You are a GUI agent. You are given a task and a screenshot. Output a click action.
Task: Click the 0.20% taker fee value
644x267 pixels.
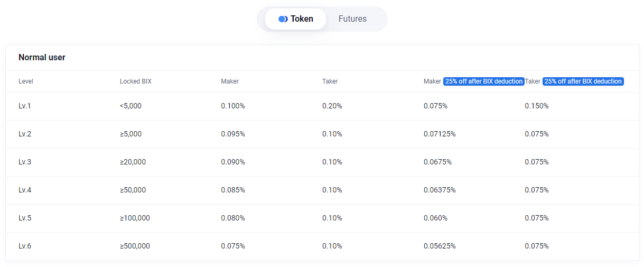(332, 106)
